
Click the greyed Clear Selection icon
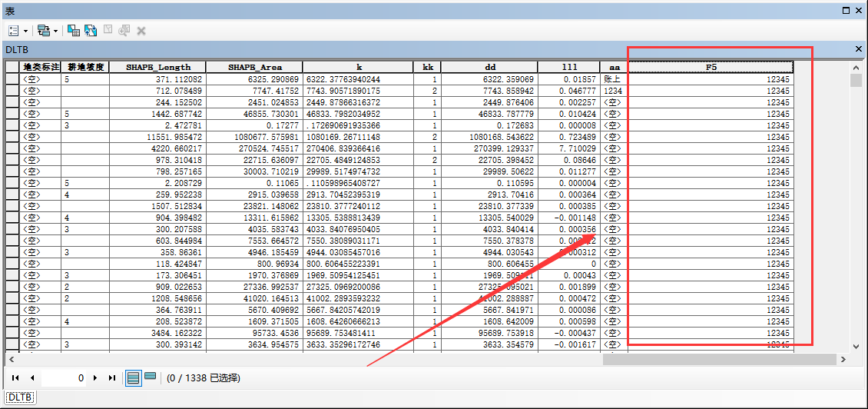[x=108, y=30]
